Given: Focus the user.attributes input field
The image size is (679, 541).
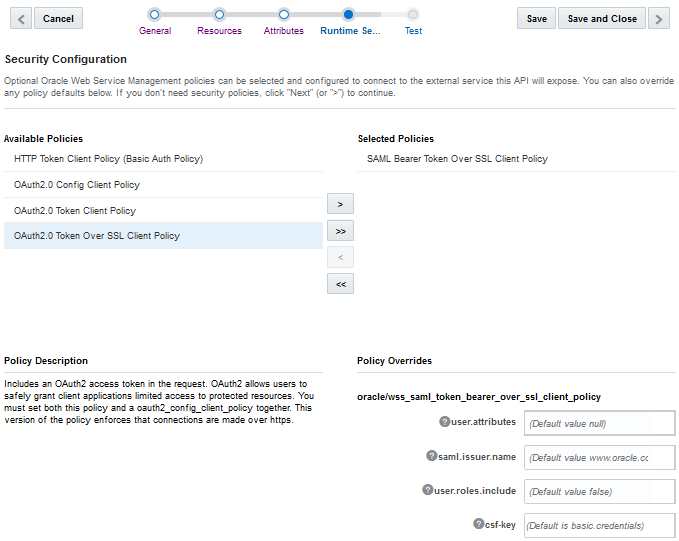Looking at the screenshot, I should coord(599,423).
